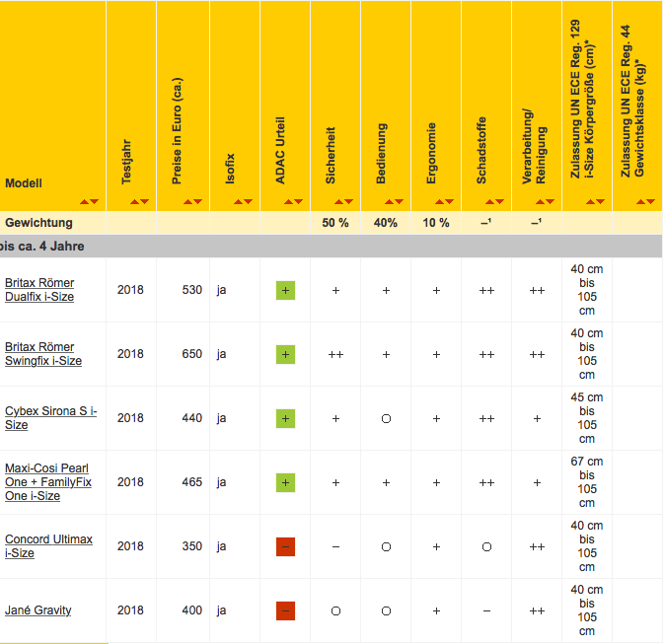
Task: Click price '650' in Swingfix row
Action: point(192,354)
